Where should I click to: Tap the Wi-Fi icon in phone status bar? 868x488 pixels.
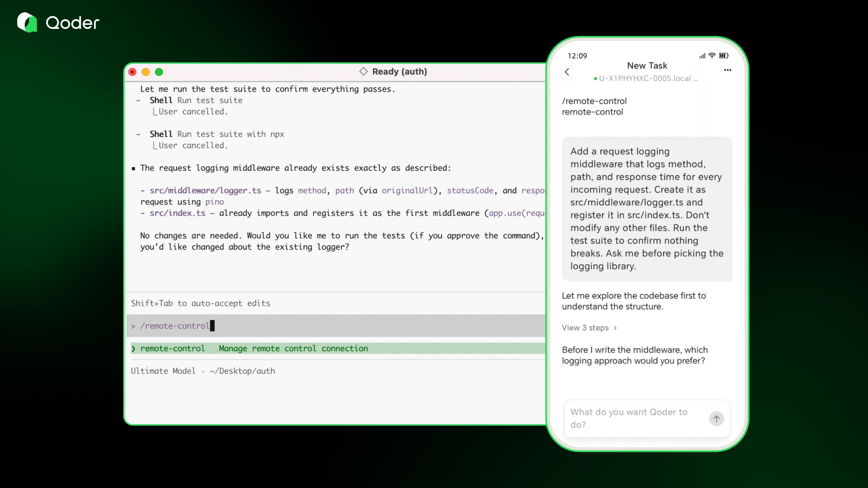click(712, 56)
